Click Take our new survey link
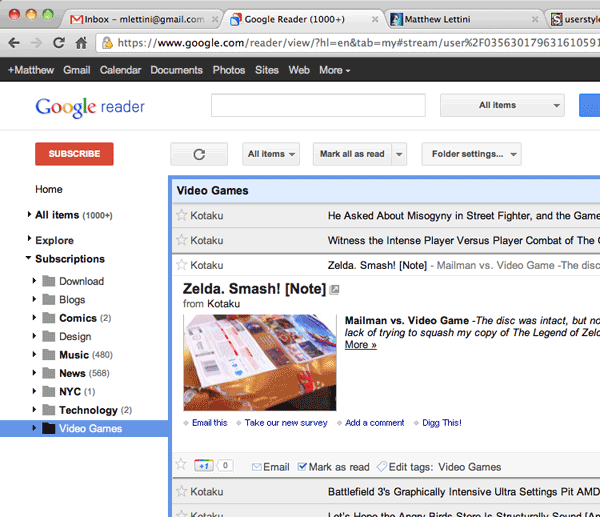600x517 pixels. (286, 423)
